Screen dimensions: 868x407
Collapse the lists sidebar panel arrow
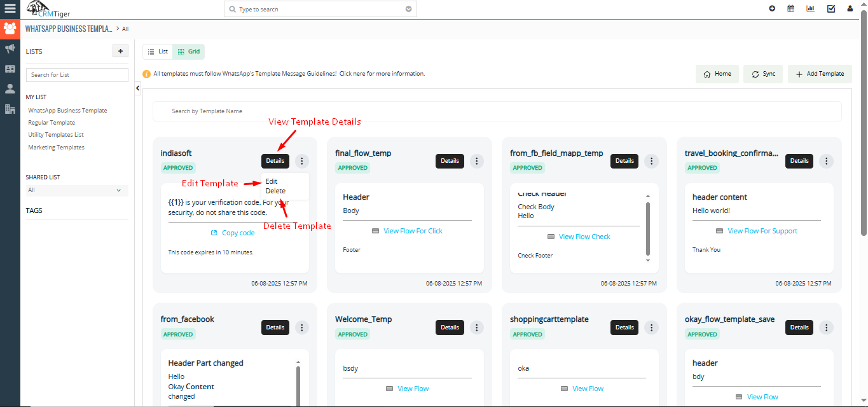pos(138,89)
